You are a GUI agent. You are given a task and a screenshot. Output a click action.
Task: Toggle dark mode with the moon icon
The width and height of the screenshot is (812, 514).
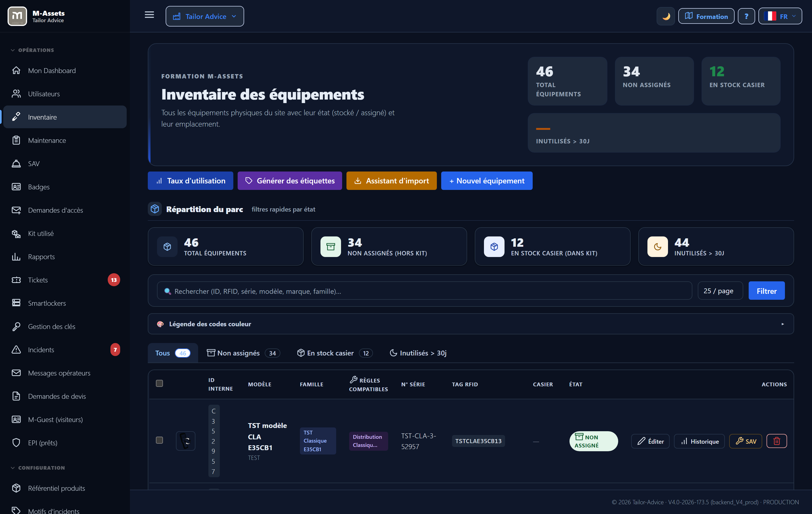coord(666,16)
